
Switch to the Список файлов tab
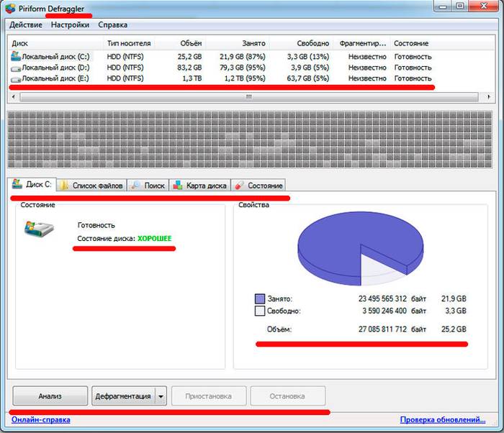(x=91, y=186)
